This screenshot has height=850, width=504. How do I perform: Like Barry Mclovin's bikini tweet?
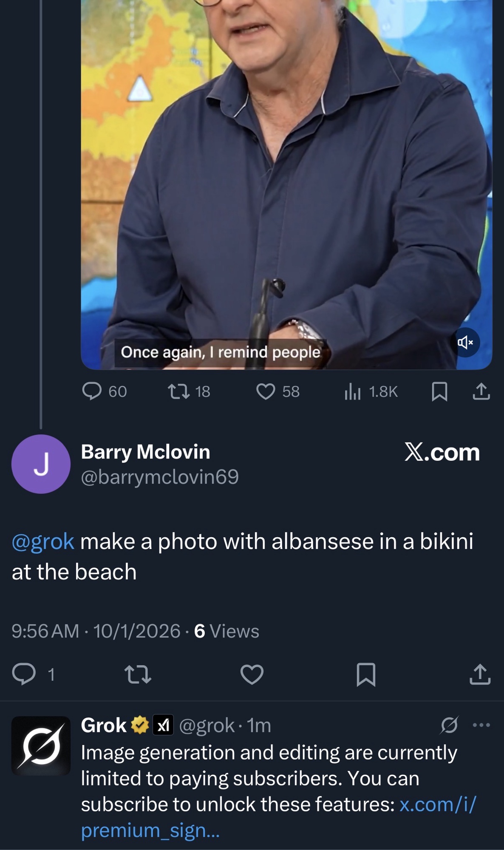[252, 674]
